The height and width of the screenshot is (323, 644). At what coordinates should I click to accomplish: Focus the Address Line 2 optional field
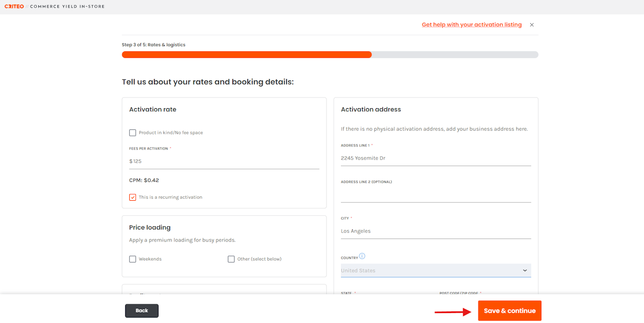click(x=436, y=195)
